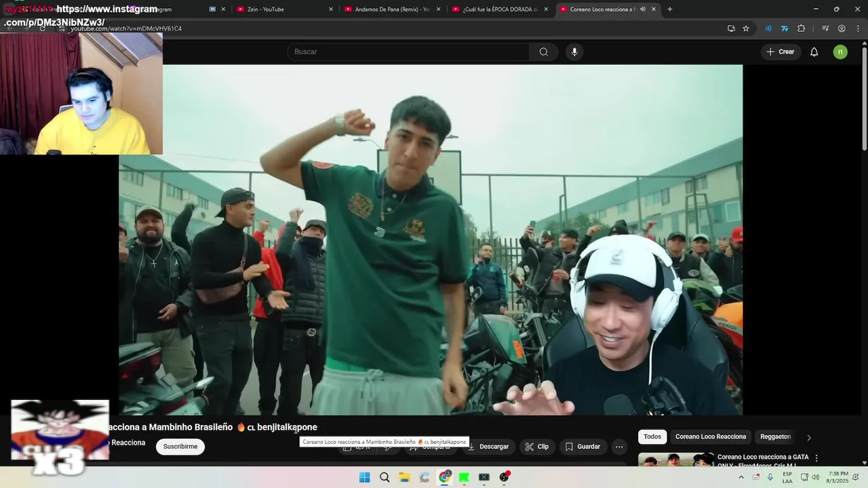Viewport: 868px width, 488px height.
Task: Select the Todos filter chip
Action: pos(652,437)
